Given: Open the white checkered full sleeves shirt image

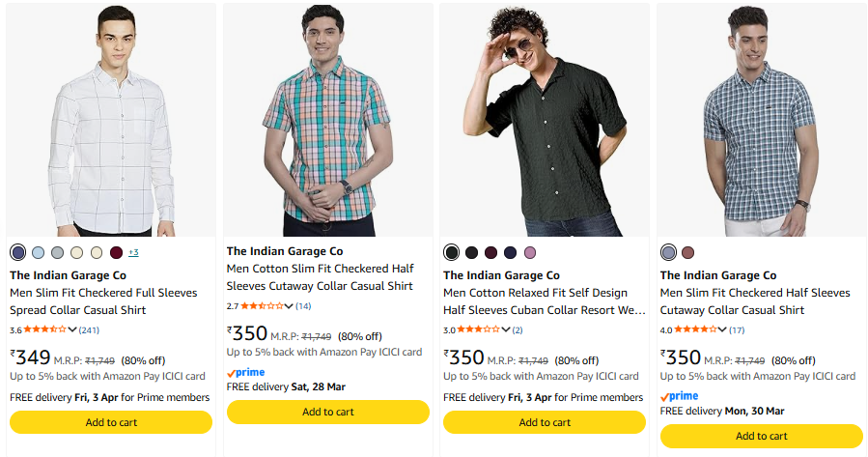Looking at the screenshot, I should click(111, 121).
